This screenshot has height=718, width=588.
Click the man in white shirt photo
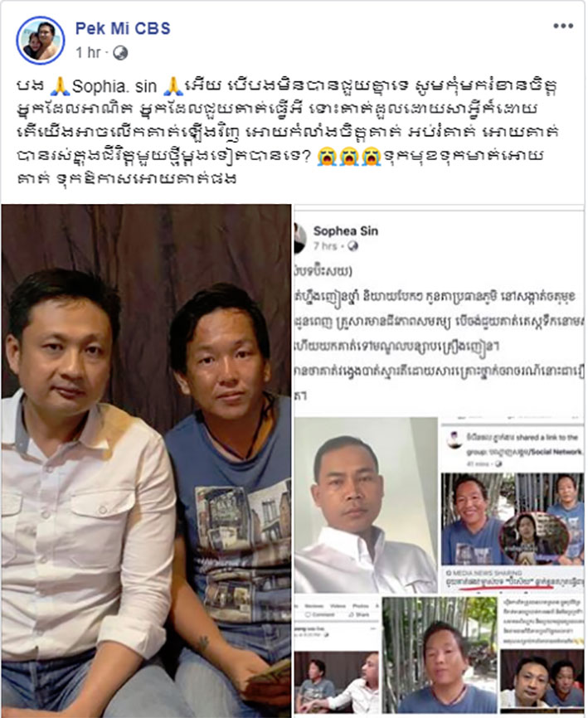tap(366, 505)
